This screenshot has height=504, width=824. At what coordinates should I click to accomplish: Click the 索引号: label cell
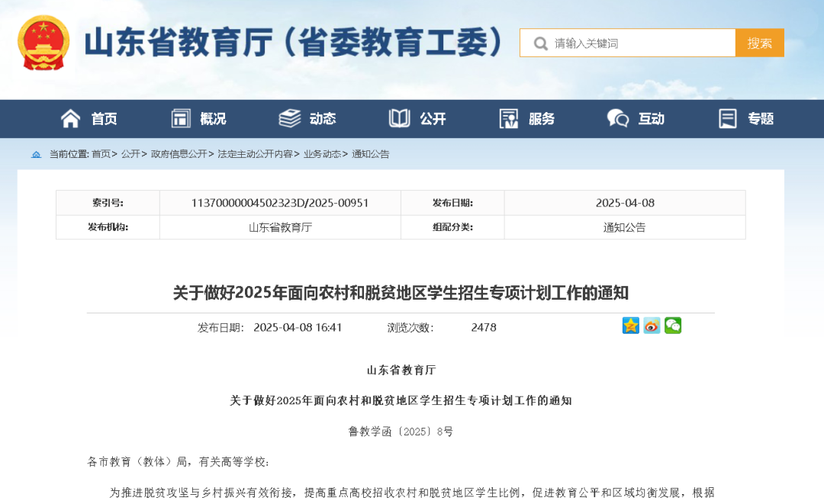108,203
